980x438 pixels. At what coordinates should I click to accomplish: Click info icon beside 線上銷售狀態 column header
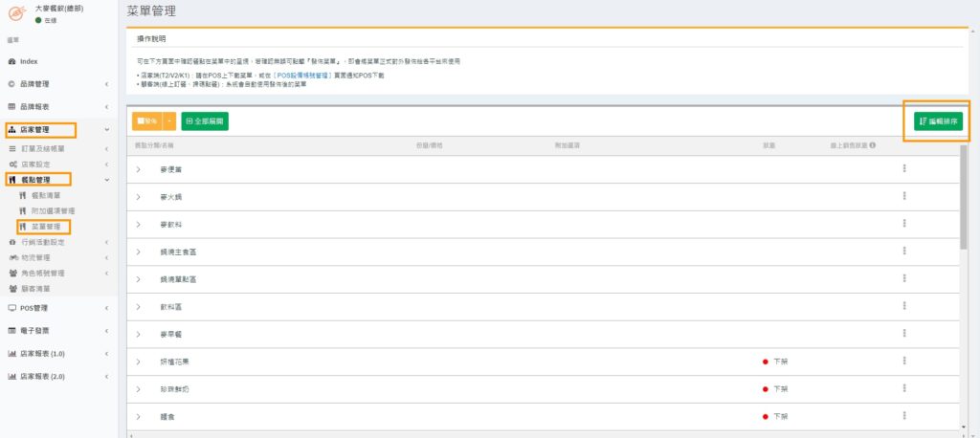pyautogui.click(x=872, y=145)
